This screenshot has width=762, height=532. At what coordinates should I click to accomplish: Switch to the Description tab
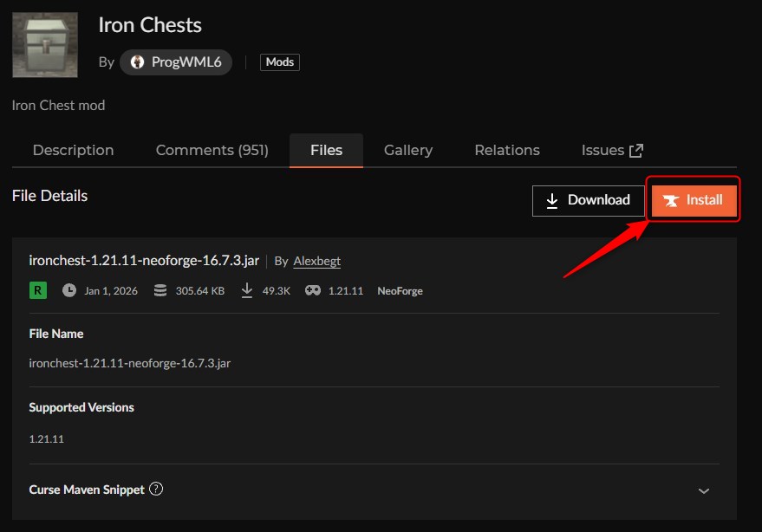click(73, 150)
